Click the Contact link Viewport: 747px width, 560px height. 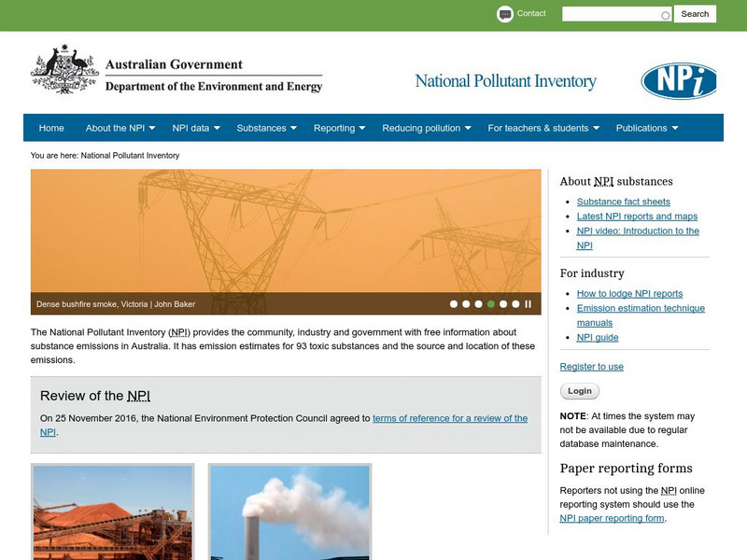point(531,13)
